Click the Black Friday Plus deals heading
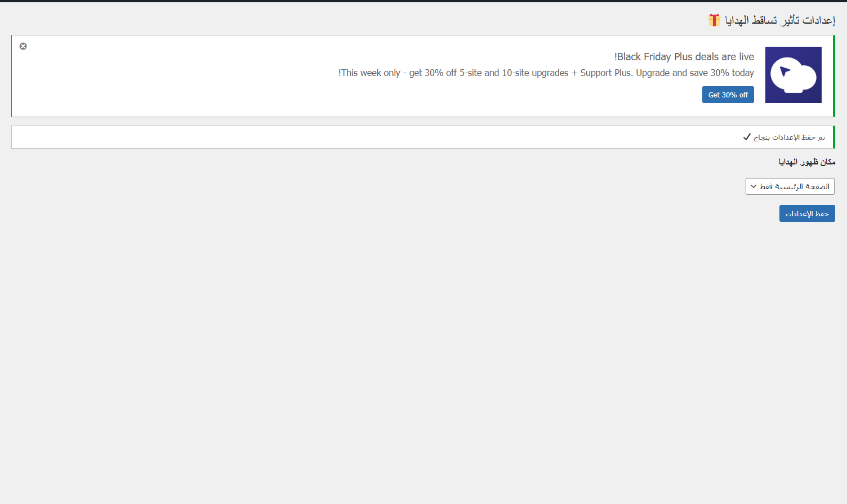 click(x=684, y=57)
